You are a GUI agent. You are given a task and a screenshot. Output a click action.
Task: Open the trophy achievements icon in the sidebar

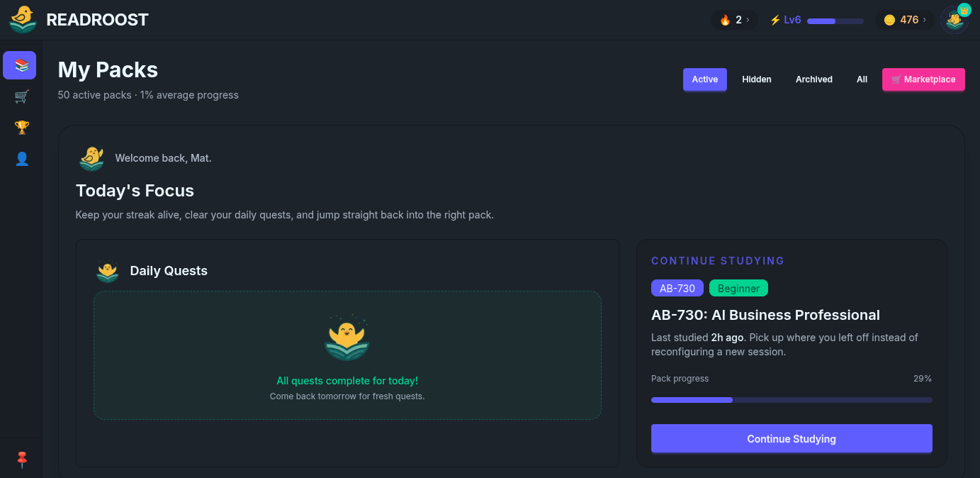click(x=21, y=128)
